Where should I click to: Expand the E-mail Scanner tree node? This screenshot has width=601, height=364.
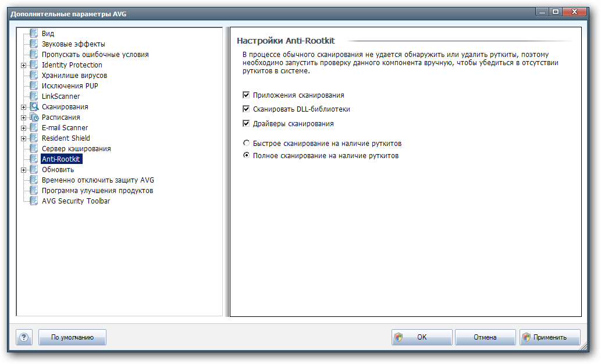(x=23, y=129)
